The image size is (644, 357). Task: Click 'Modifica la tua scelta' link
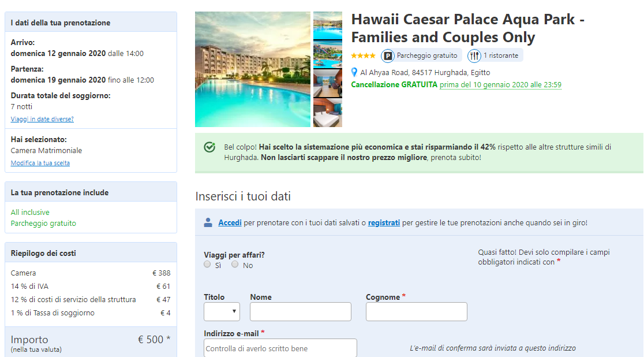pos(40,163)
